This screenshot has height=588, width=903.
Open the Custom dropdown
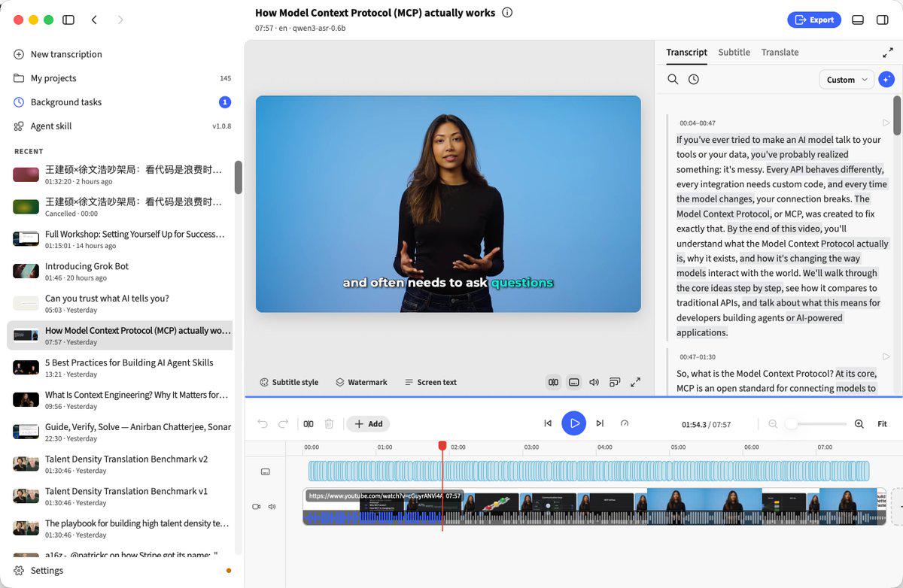pos(846,79)
